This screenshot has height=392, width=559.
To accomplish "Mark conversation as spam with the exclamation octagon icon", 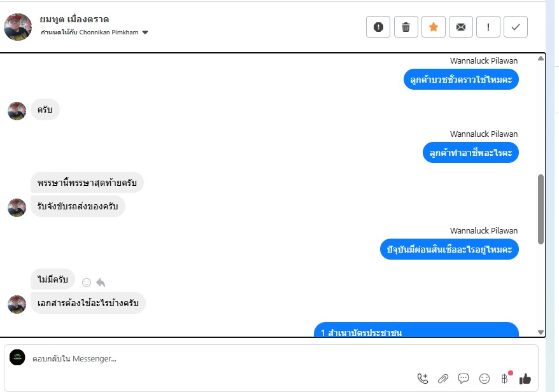I will click(378, 27).
